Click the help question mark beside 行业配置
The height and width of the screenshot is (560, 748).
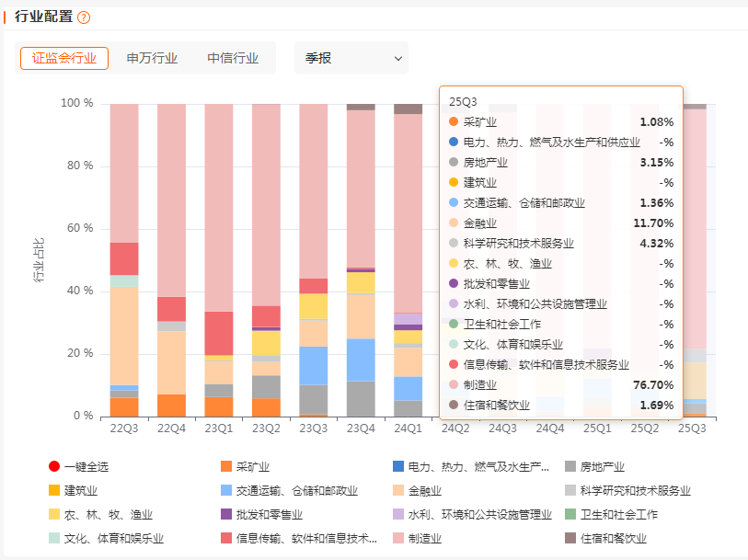pos(84,17)
